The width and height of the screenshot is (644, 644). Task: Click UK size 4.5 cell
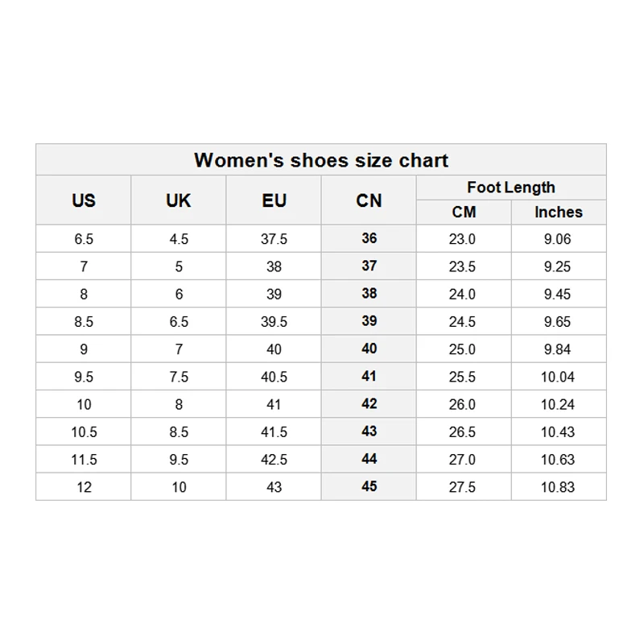click(179, 239)
